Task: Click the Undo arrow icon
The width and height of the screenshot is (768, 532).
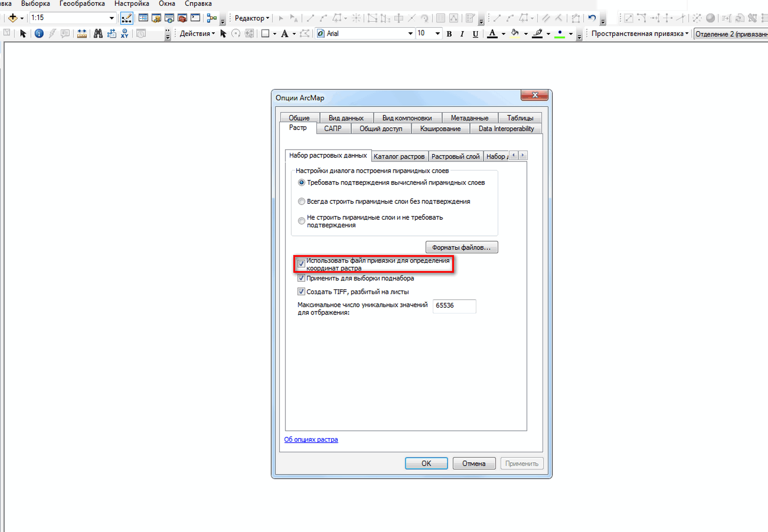Action: coord(592,18)
